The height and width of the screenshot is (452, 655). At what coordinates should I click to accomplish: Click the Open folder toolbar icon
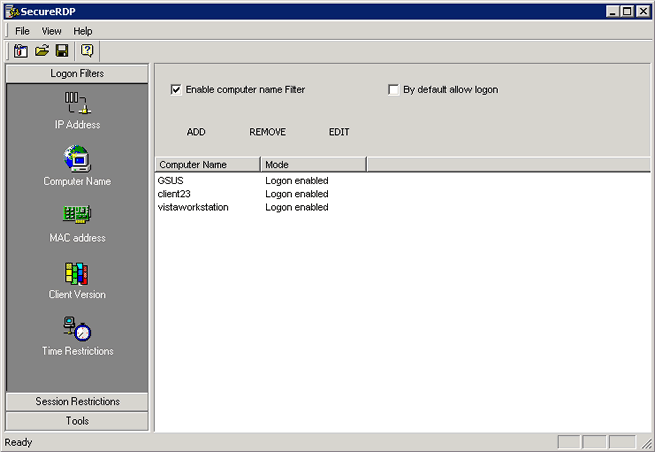[x=42, y=51]
